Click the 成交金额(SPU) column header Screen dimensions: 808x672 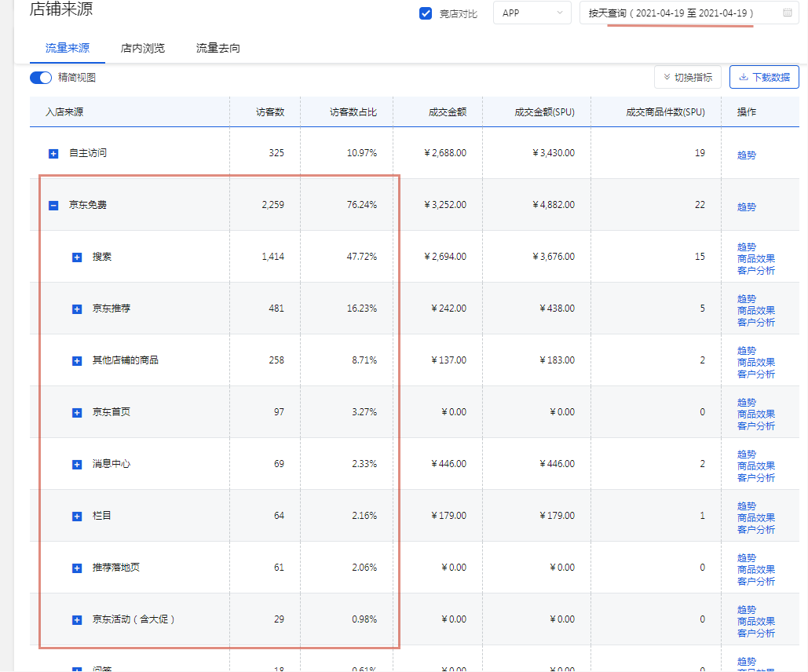(x=545, y=111)
